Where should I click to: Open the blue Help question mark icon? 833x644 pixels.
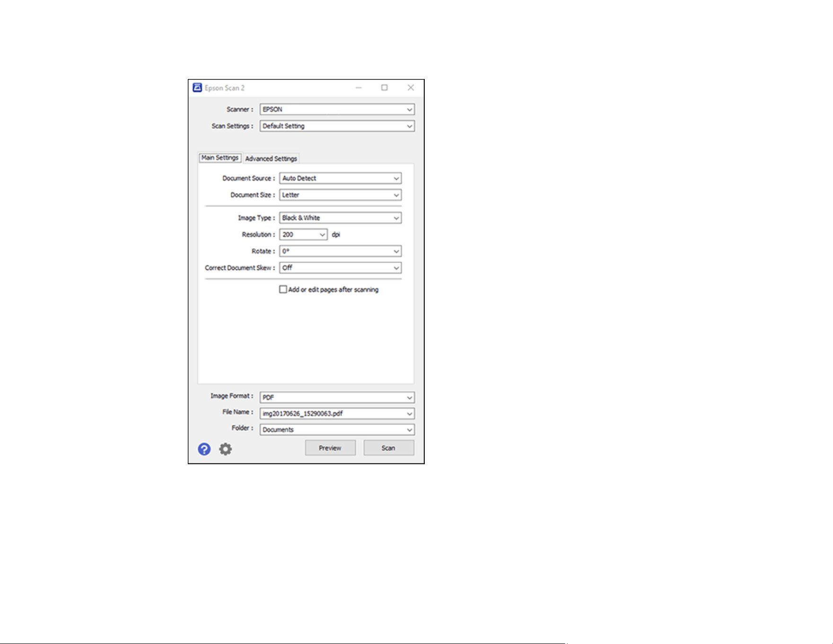pyautogui.click(x=204, y=449)
